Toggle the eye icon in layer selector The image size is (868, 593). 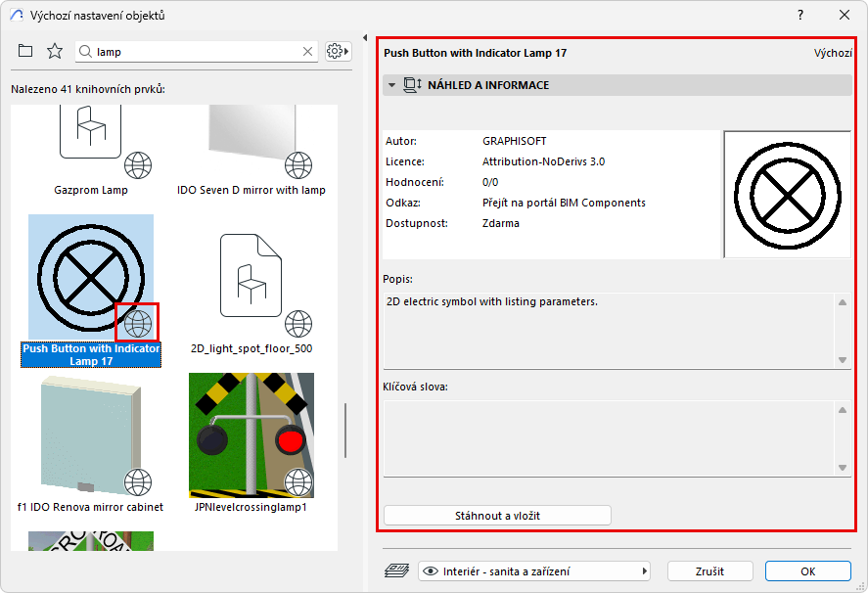431,570
